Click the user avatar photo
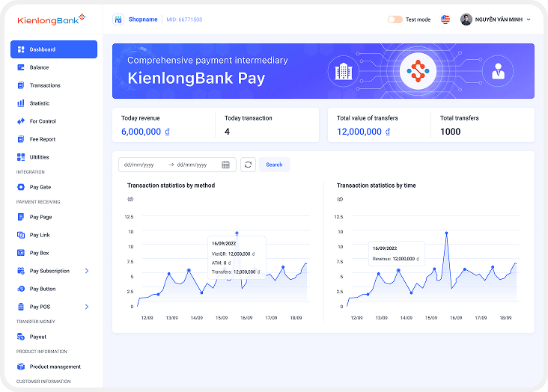The image size is (548, 392). 466,19
